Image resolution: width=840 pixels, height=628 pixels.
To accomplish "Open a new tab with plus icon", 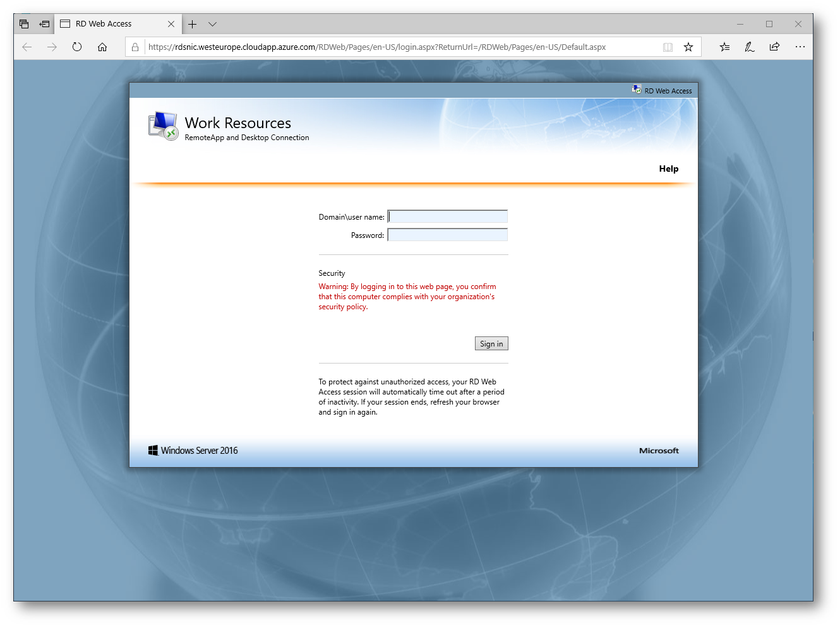I will (x=192, y=24).
